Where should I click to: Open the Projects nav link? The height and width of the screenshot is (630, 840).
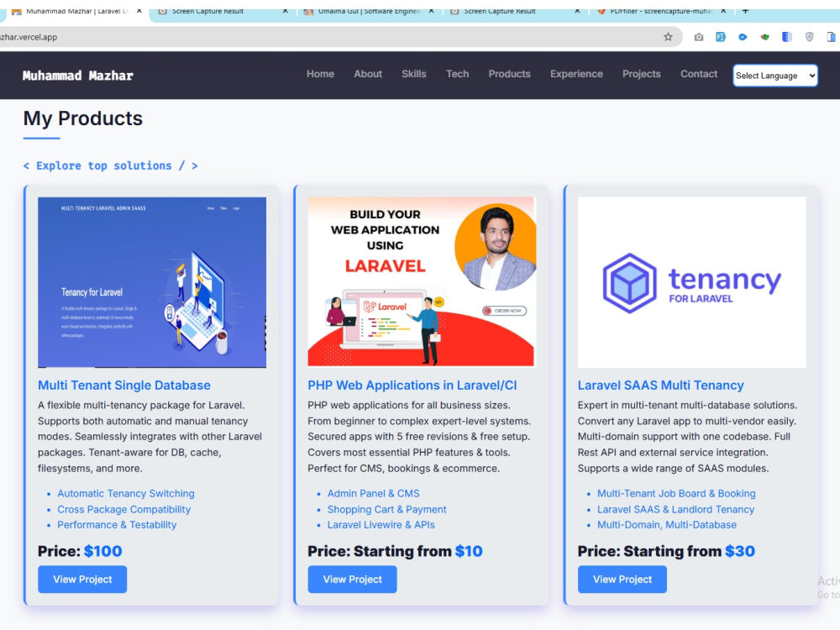(641, 74)
